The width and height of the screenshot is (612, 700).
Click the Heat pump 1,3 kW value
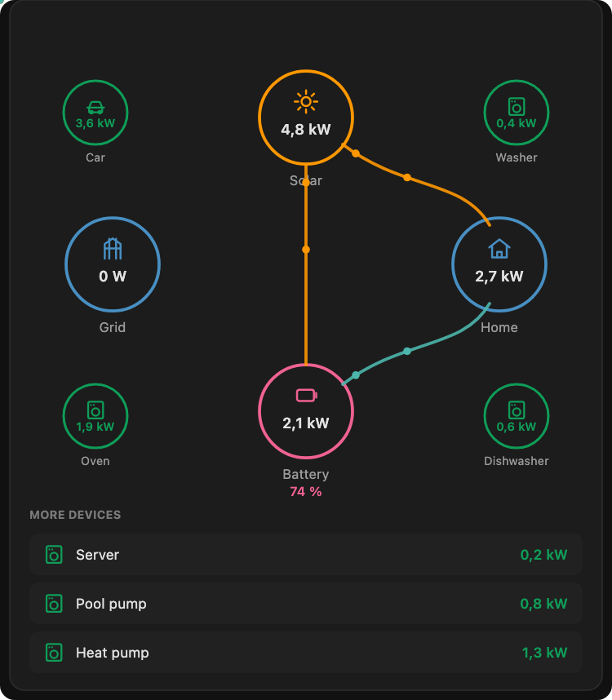click(x=544, y=653)
